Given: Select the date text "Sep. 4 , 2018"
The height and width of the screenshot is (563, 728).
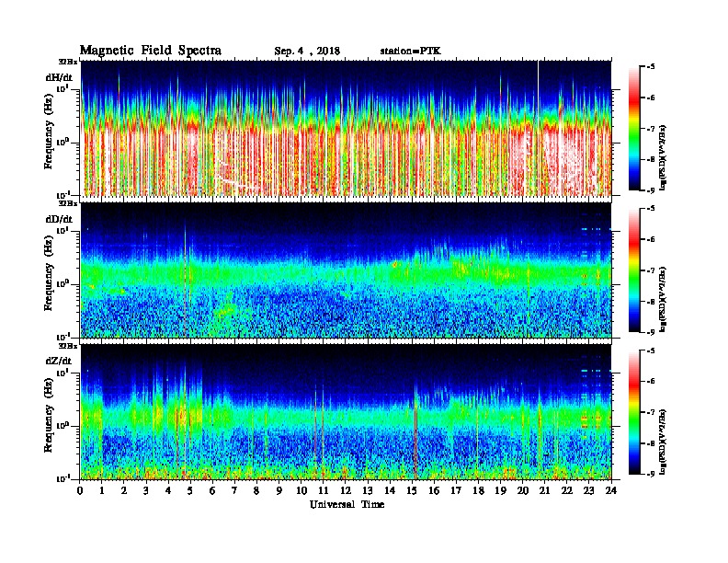Looking at the screenshot, I should pyautogui.click(x=307, y=52).
